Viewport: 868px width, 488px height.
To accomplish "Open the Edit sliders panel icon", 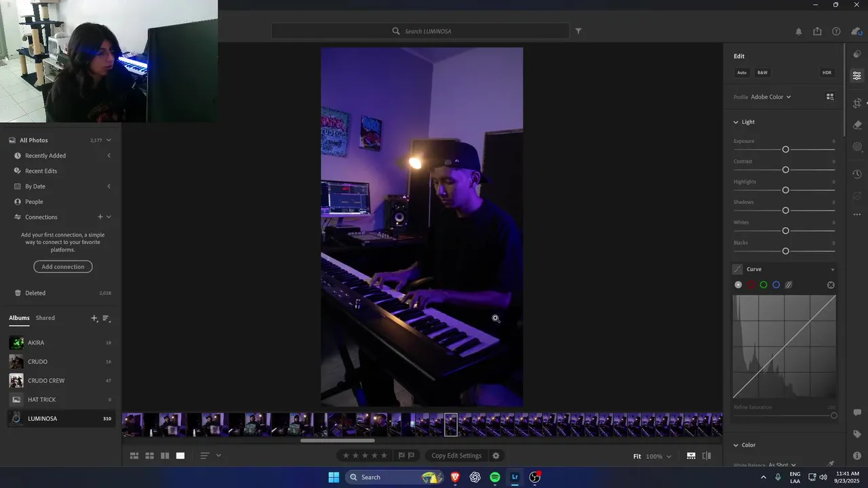I will click(x=857, y=76).
